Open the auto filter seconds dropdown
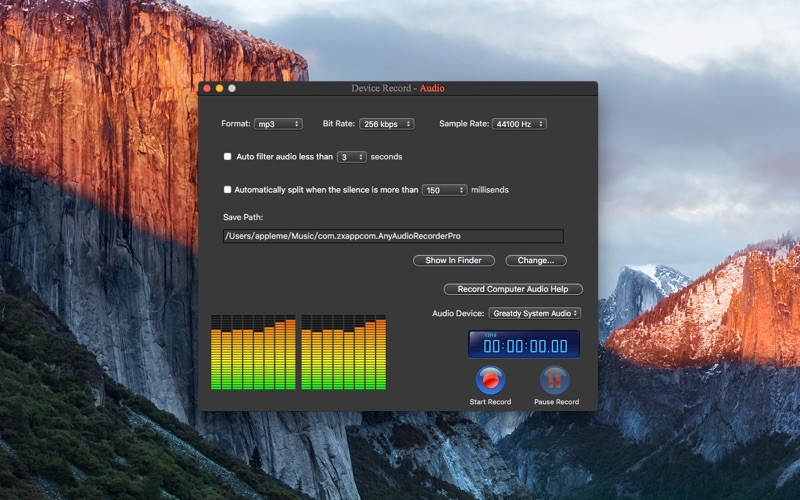Image resolution: width=800 pixels, height=500 pixels. 352,157
